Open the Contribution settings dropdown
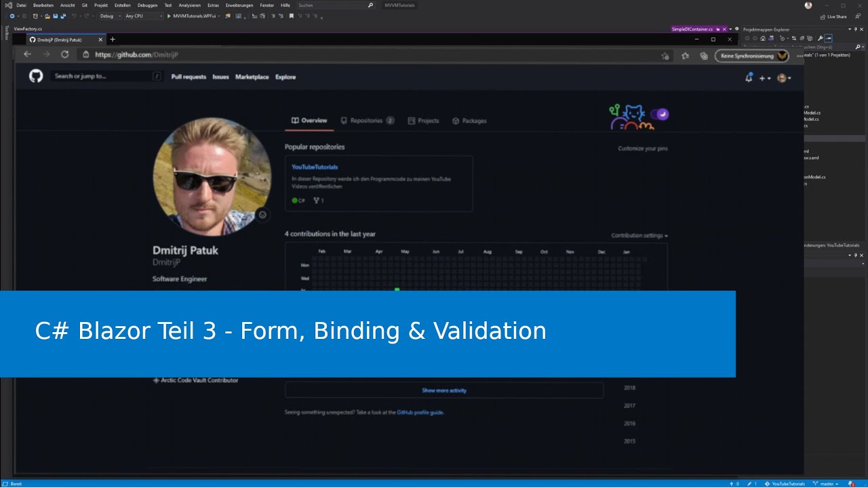The width and height of the screenshot is (868, 488). coord(639,235)
